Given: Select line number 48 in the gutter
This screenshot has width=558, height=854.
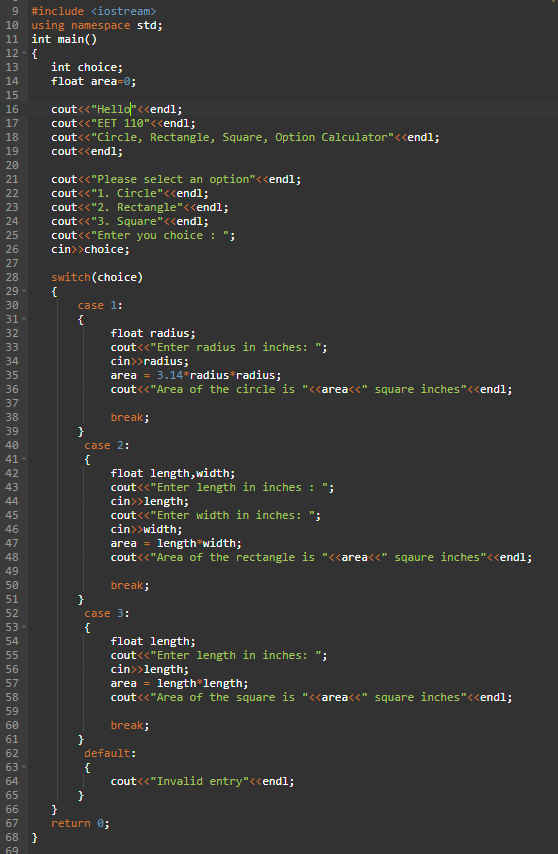Looking at the screenshot, I should (x=12, y=558).
